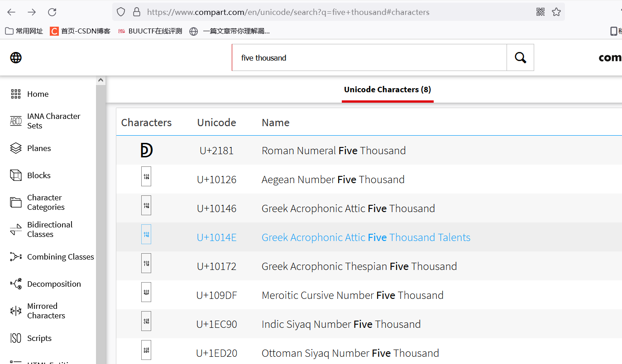Screen dimensions: 622x364
Task: Click the U+1EC90 Indic Siyaq glyph box
Action: pos(146,321)
